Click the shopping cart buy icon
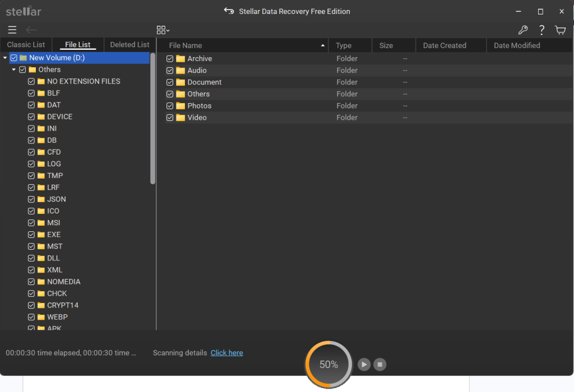574x392 pixels. (x=560, y=30)
